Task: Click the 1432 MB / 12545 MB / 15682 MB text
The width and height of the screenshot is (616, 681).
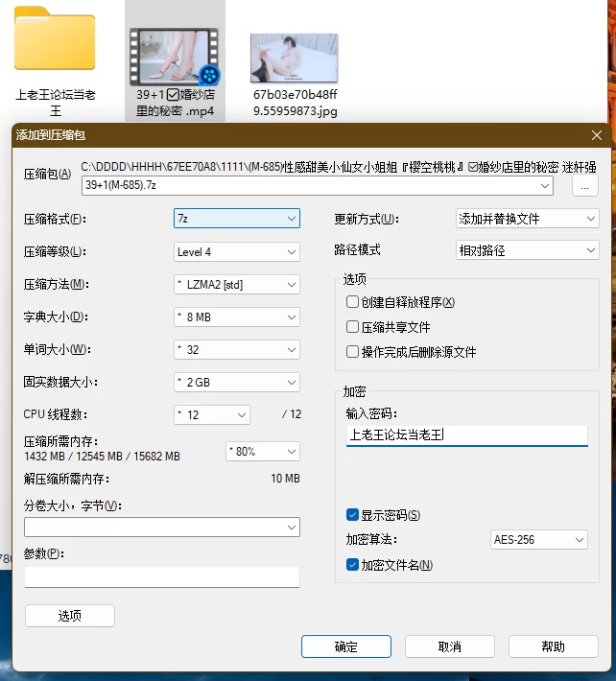Action: (x=102, y=457)
